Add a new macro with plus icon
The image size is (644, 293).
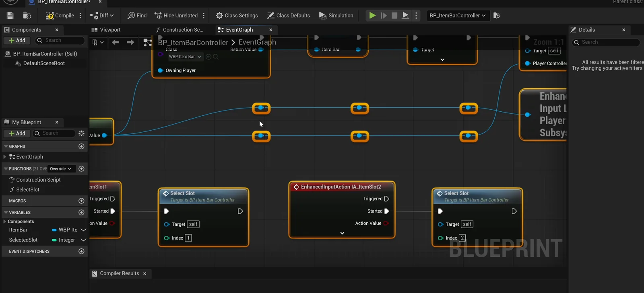coord(81,201)
